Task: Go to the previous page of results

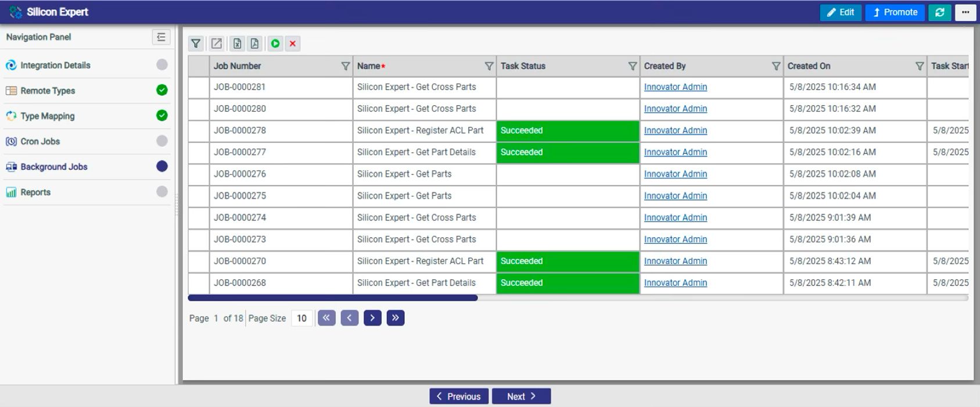Action: click(349, 318)
